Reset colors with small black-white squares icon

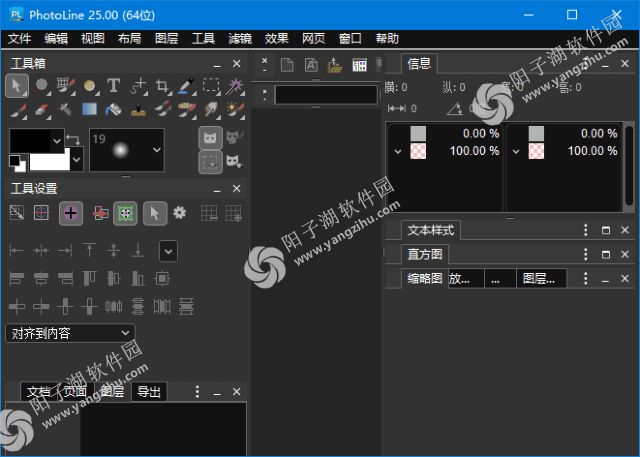[x=18, y=163]
